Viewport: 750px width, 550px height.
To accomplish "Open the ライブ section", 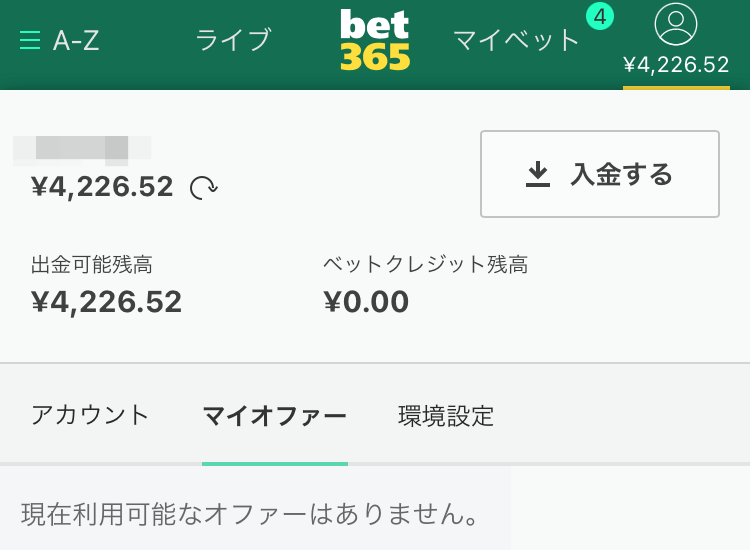I will tap(233, 40).
